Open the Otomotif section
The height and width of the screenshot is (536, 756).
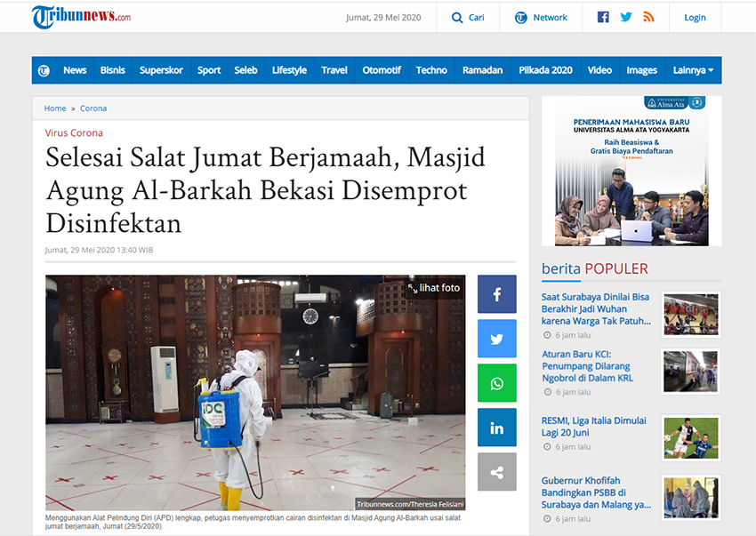tap(382, 70)
